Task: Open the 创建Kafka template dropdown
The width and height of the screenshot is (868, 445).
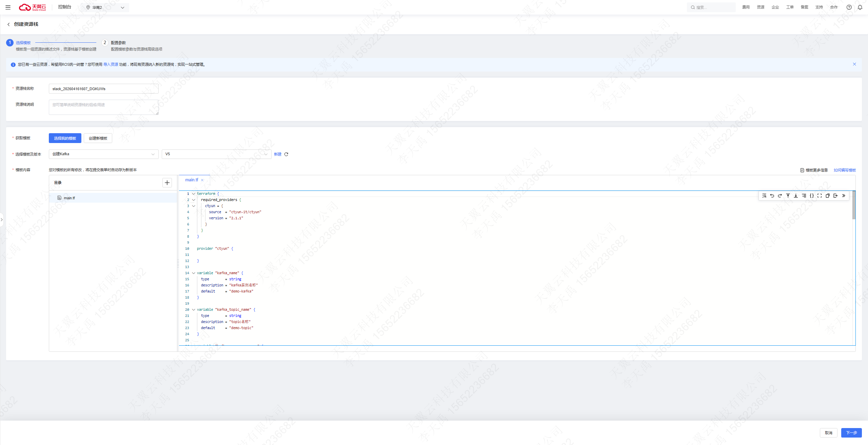Action: 103,154
